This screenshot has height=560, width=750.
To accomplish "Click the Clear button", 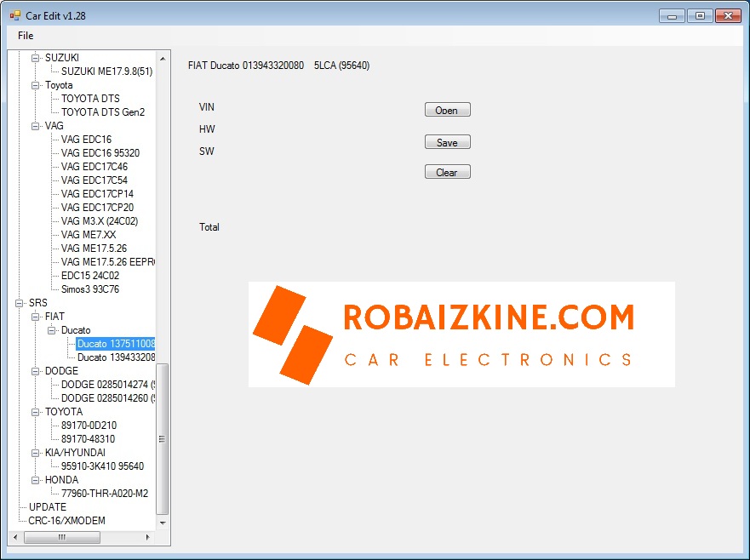I will click(x=447, y=172).
